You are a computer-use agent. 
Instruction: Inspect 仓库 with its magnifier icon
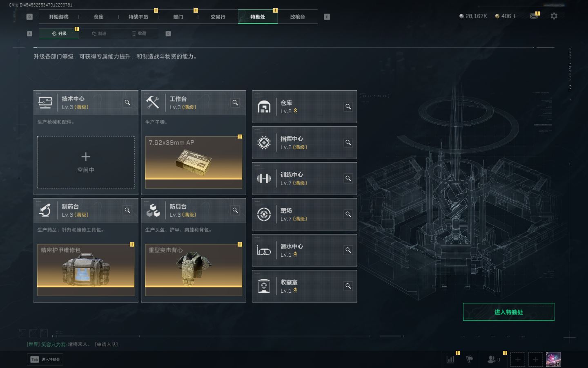[348, 107]
